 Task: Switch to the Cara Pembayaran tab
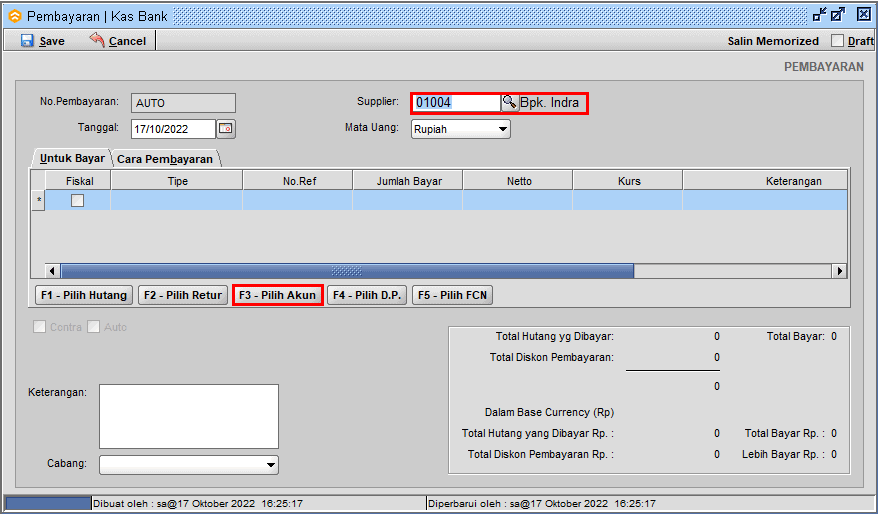(165, 159)
